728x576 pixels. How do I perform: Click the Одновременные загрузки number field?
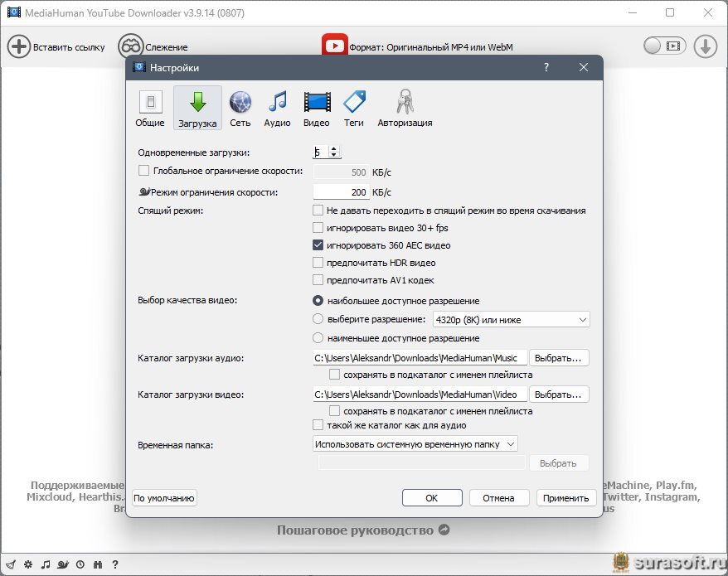[x=320, y=152]
